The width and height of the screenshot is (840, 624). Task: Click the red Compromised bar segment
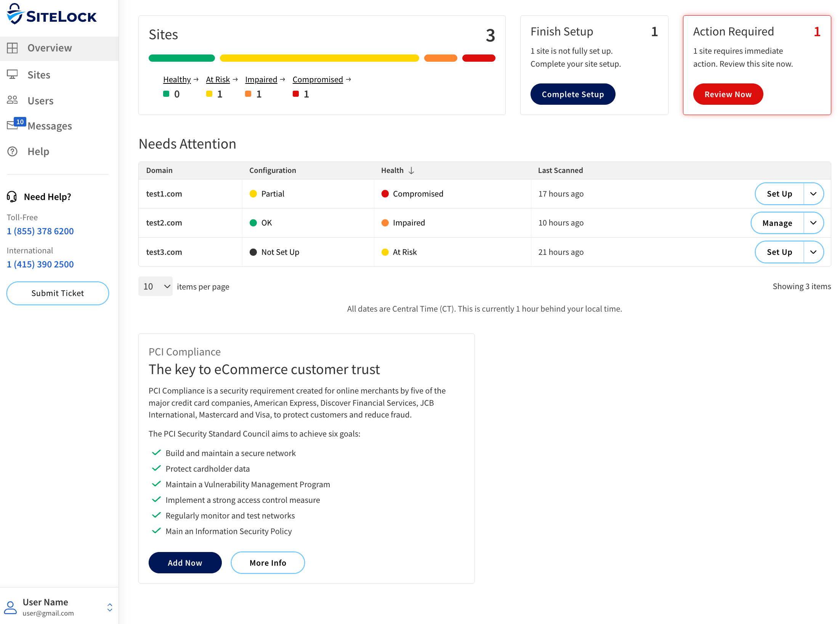[x=479, y=58]
